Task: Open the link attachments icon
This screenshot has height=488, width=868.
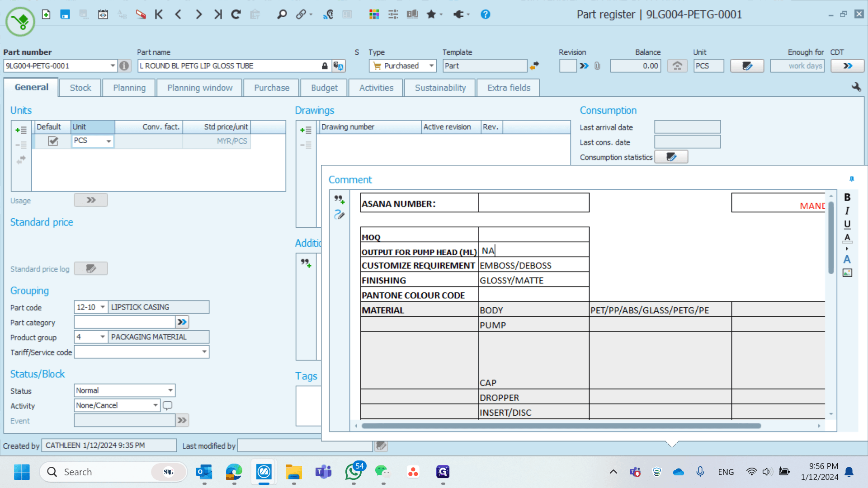Action: point(301,14)
